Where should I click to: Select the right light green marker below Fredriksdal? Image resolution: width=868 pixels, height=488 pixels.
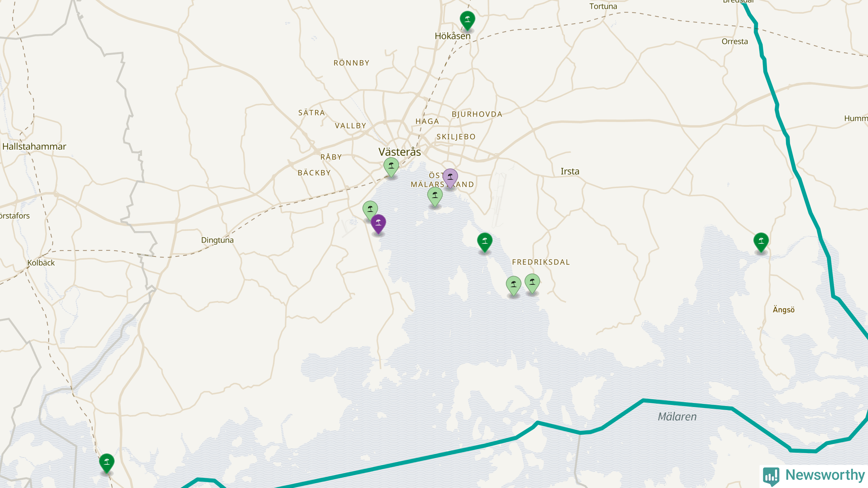(532, 283)
